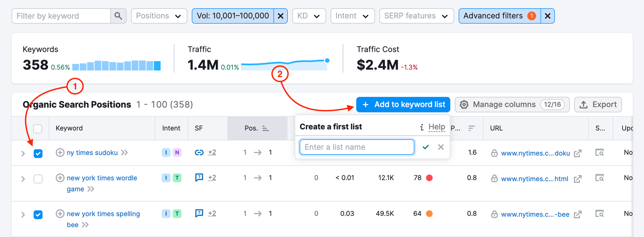Remove the Vol: 10,001–100,000 filter
This screenshot has width=644, height=237.
coord(281,16)
